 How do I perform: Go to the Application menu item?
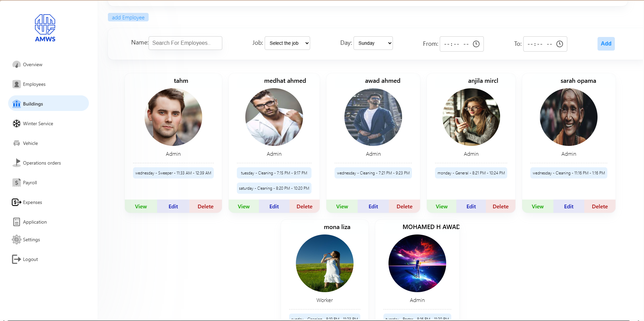tap(35, 222)
